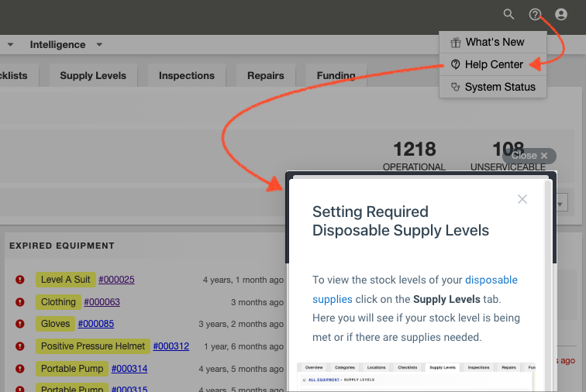Open equipment link #000085
The image size is (586, 392).
pos(95,324)
